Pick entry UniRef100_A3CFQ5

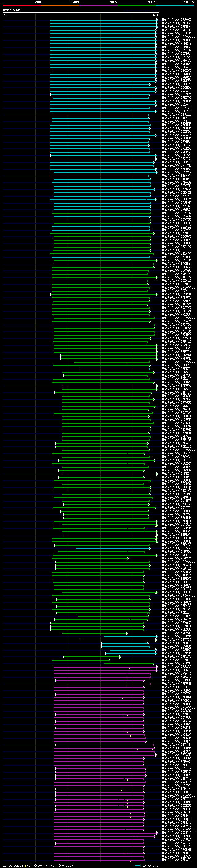(177, 487)
